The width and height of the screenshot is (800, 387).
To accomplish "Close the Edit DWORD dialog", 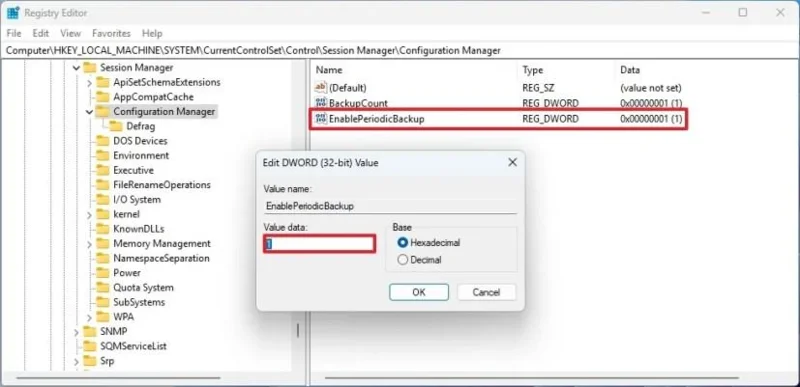I will (x=513, y=163).
